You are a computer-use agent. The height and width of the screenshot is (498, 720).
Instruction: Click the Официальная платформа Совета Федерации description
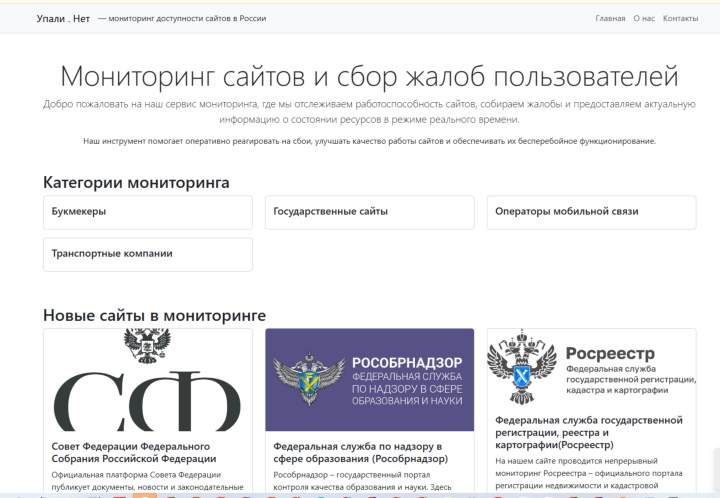click(x=147, y=481)
